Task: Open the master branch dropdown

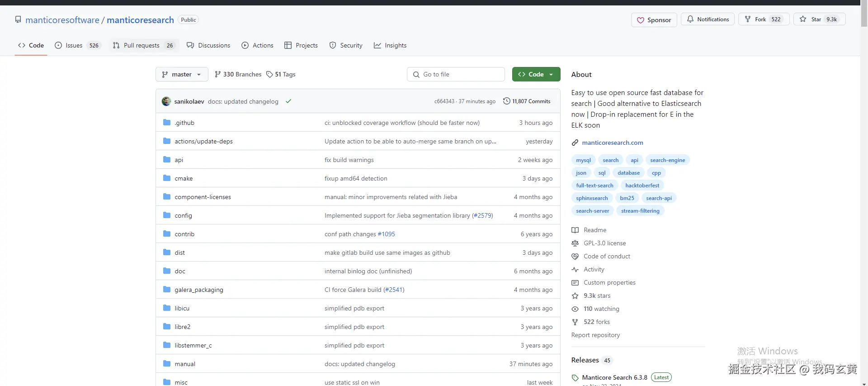Action: [182, 74]
